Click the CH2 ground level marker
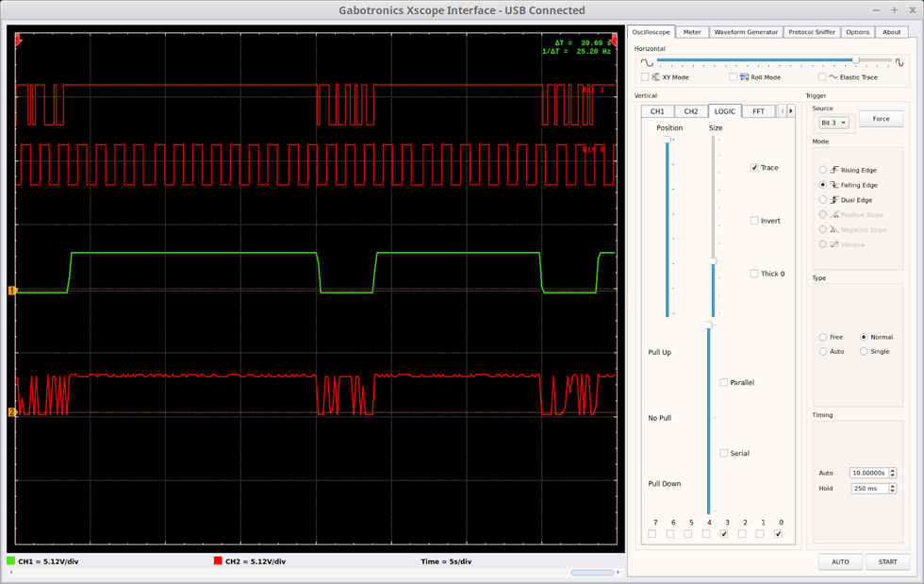 12,412
